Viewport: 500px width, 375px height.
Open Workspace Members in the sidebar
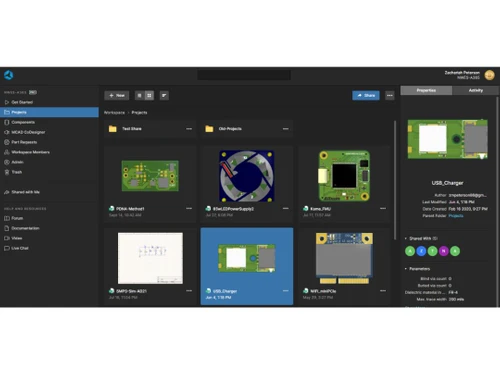30,152
